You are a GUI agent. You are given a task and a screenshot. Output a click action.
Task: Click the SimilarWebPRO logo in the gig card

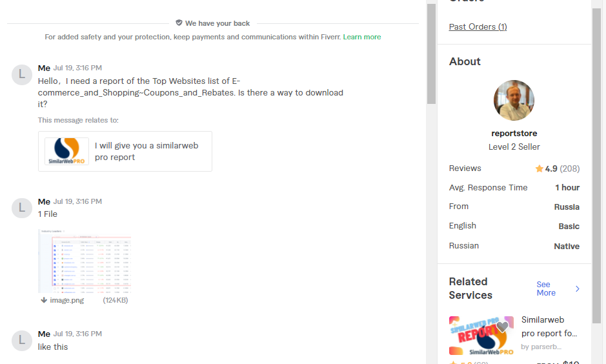point(67,151)
